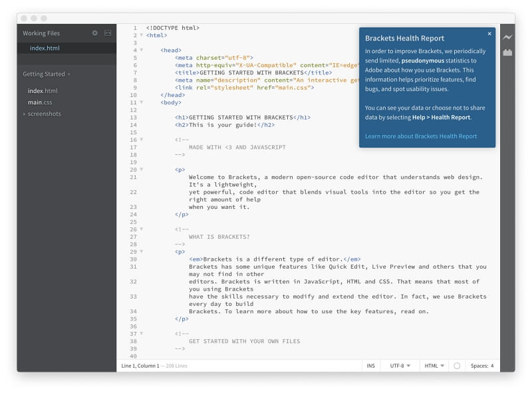Screen dimensions: 532x393
Task: Collapse html tag fold on line 2
Action: tap(142, 35)
